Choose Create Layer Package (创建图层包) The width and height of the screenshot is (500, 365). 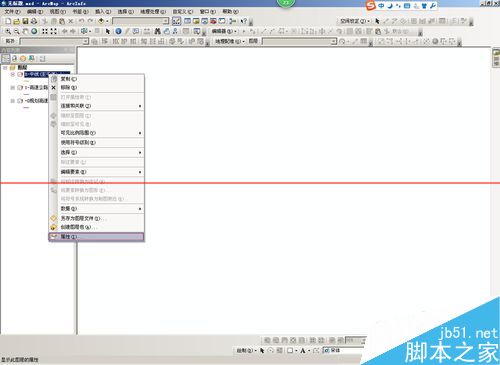tap(97, 227)
